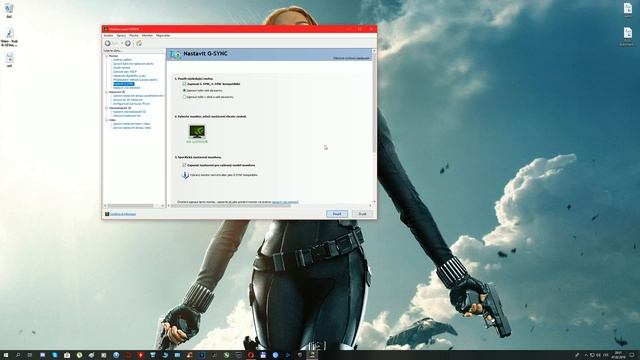Screen dimensions: 640x360
Task: Click the Zrušit cancel button
Action: 362,214
